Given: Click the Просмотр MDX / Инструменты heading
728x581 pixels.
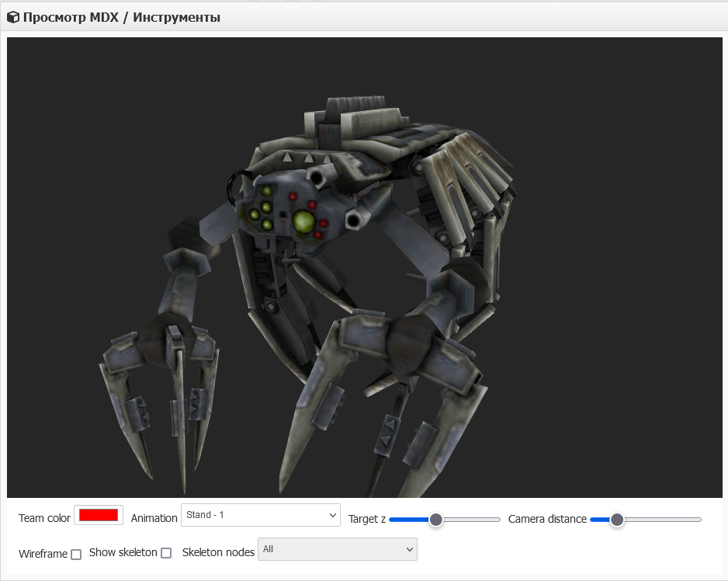Looking at the screenshot, I should tap(122, 18).
